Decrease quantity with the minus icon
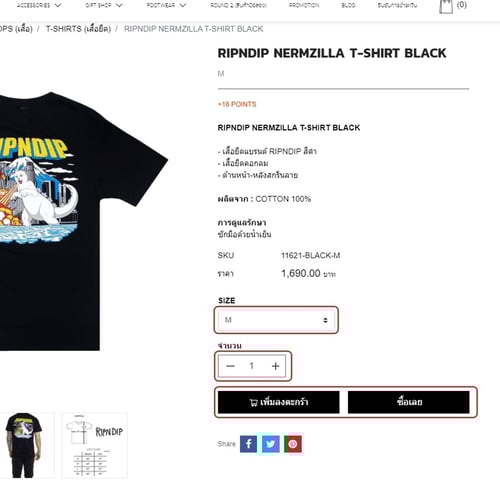 230,366
